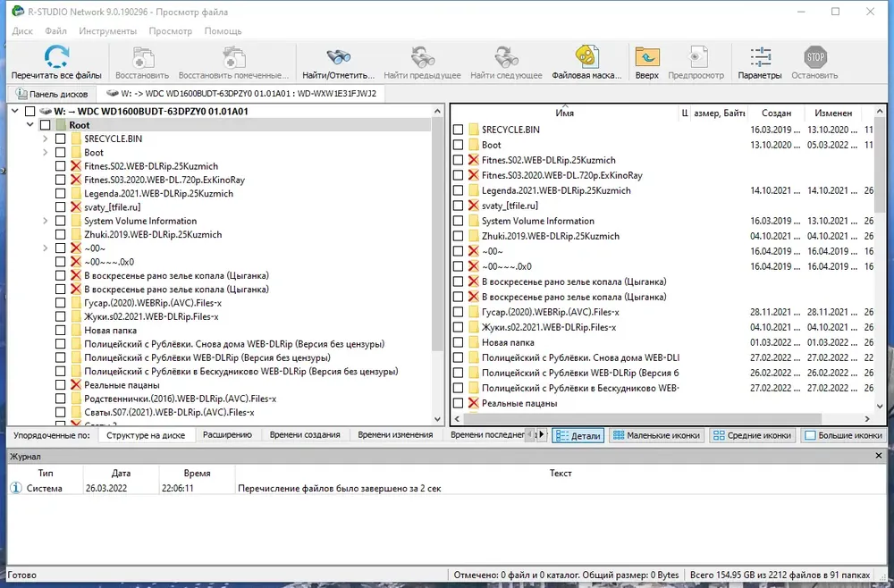Click Восстановить помеченные toolbar icon
894x588 pixels.
(233, 57)
